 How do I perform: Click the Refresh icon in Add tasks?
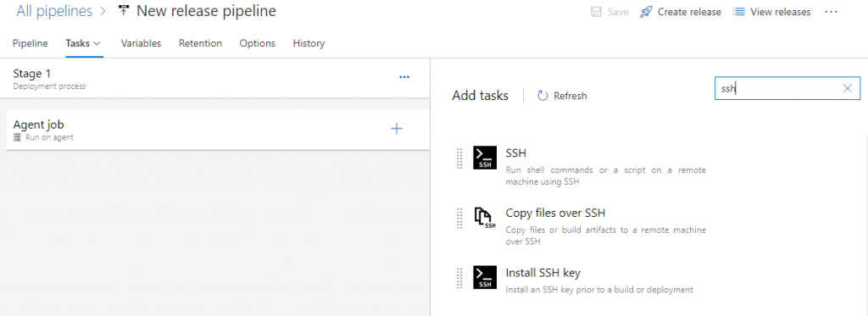[543, 96]
